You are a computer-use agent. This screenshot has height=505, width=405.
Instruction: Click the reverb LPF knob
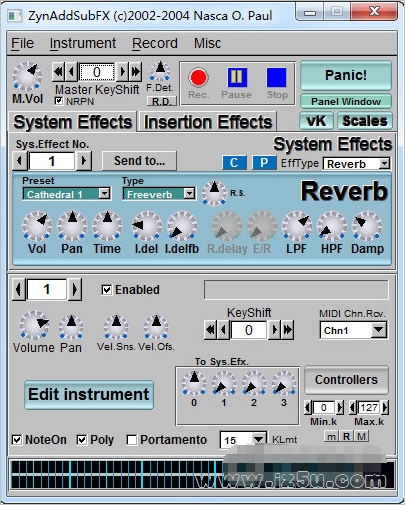click(297, 226)
